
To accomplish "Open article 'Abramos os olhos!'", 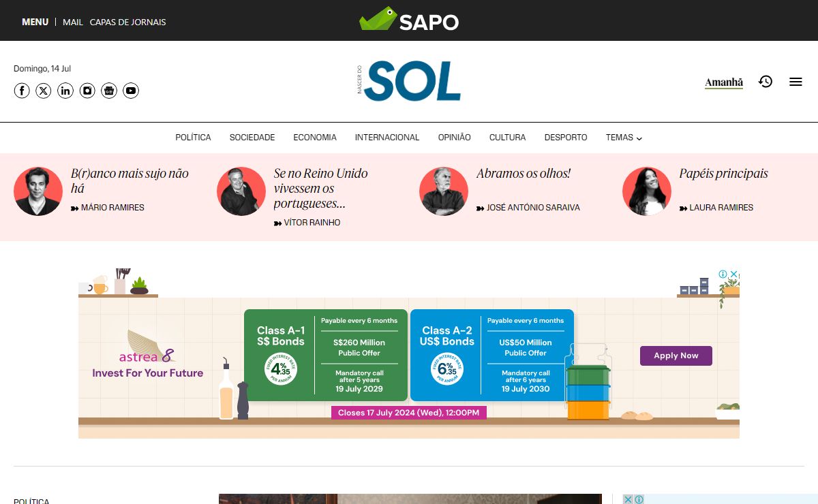I will 524,174.
